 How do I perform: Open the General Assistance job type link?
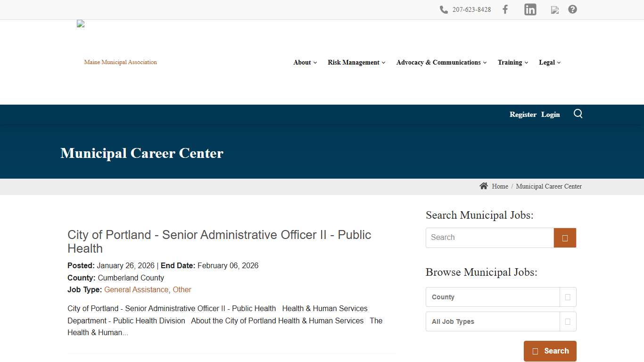point(136,289)
